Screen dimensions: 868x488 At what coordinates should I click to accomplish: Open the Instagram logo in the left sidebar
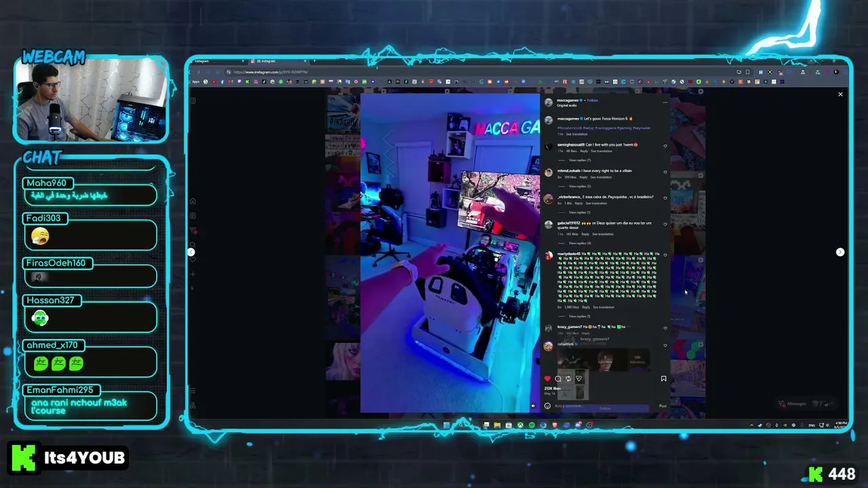193,101
